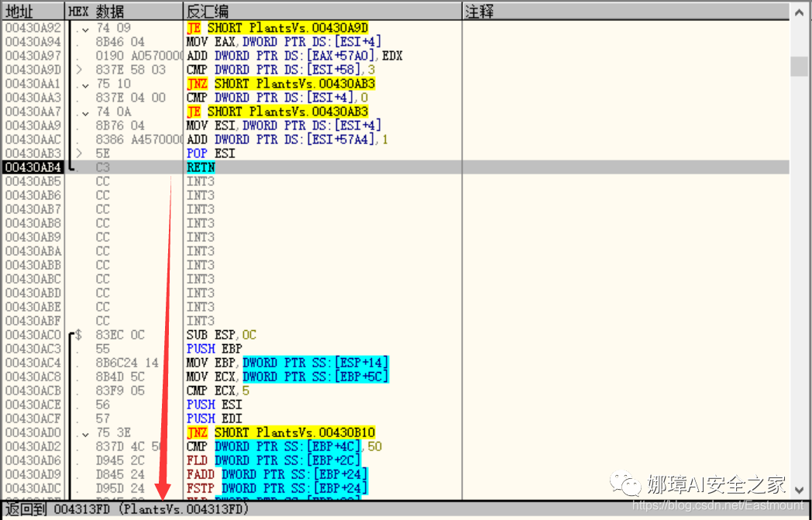Select CMP DWORD PTR SS:[EBP+4C],50 line
This screenshot has width=812, height=520.
click(284, 447)
